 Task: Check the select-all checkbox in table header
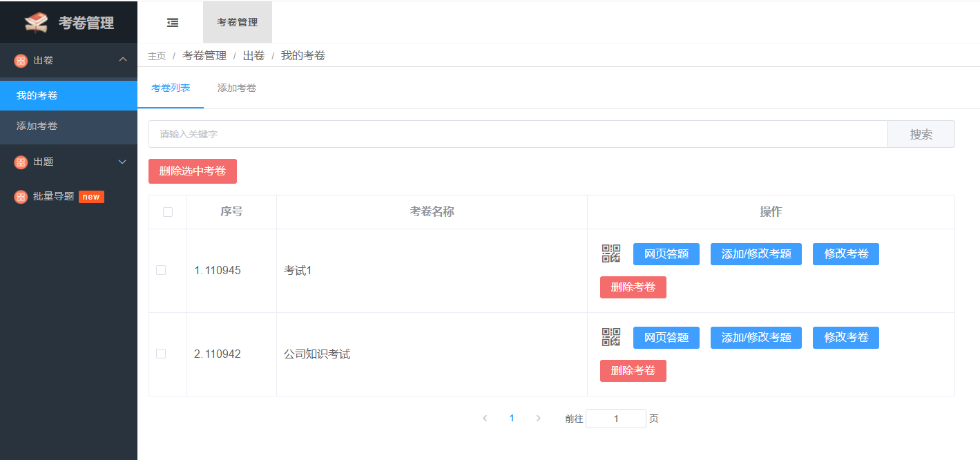click(166, 212)
